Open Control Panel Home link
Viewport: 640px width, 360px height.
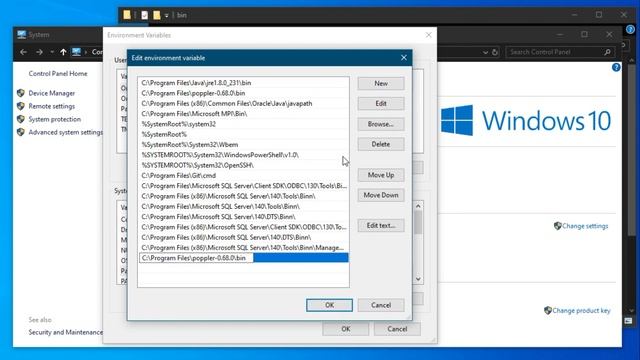(x=58, y=73)
